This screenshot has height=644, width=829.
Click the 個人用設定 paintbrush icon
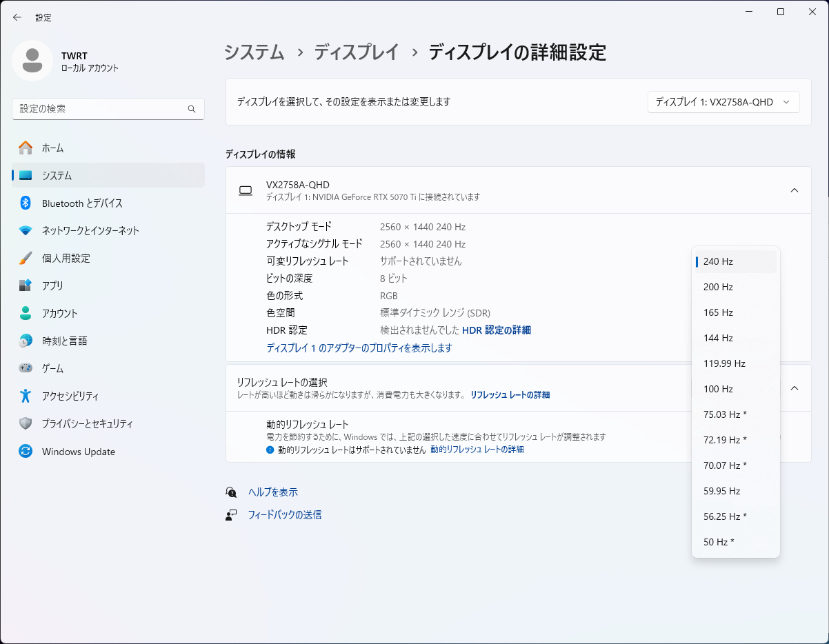[x=26, y=258]
